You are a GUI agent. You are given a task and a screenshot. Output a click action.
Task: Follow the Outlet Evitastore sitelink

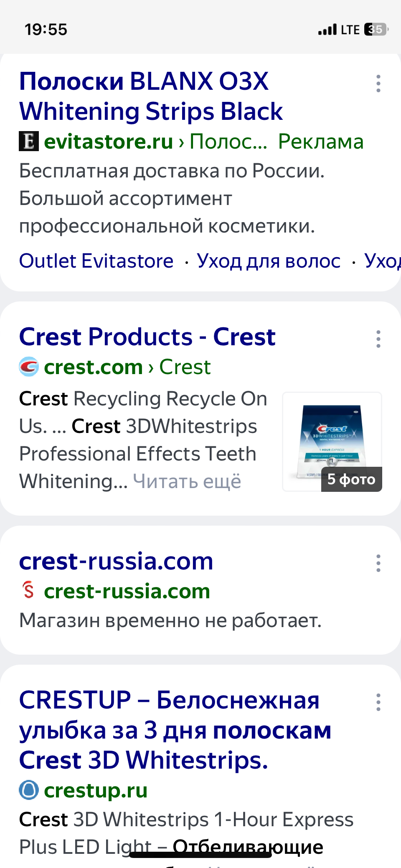tap(96, 261)
